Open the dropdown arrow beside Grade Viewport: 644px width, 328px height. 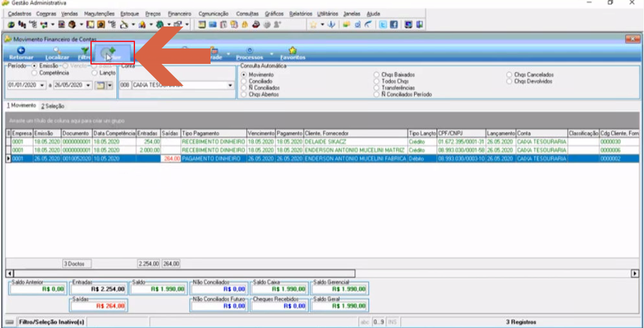(228, 54)
